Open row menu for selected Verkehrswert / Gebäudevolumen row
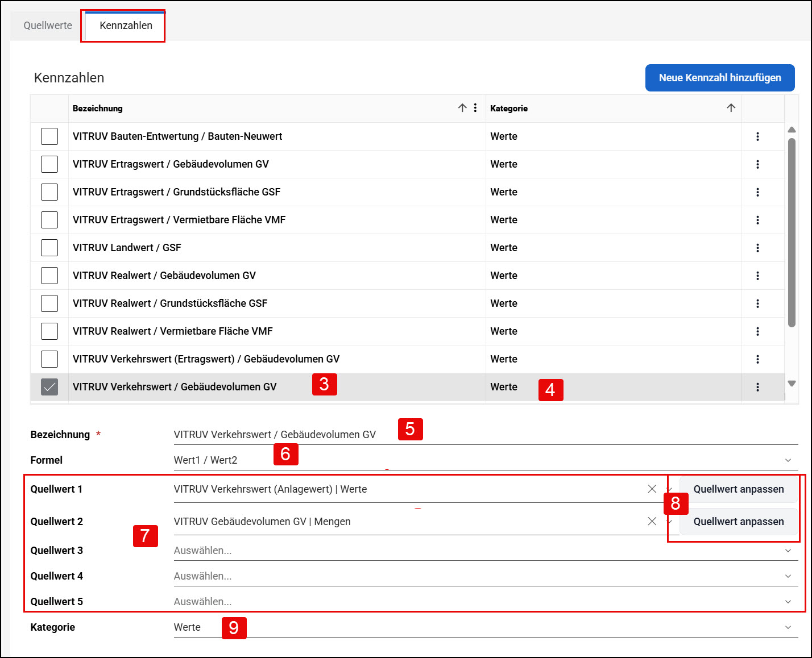This screenshot has height=658, width=812. pos(757,387)
